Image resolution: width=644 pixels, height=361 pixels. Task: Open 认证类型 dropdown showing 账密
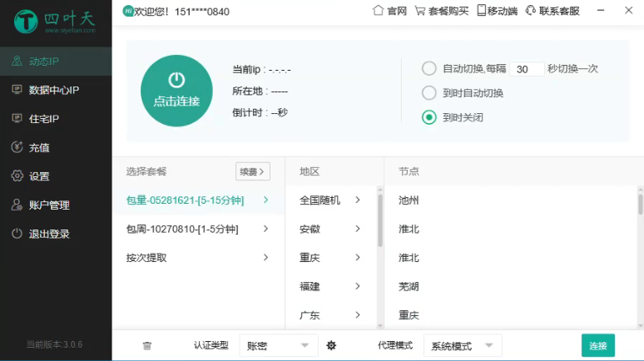[278, 345]
